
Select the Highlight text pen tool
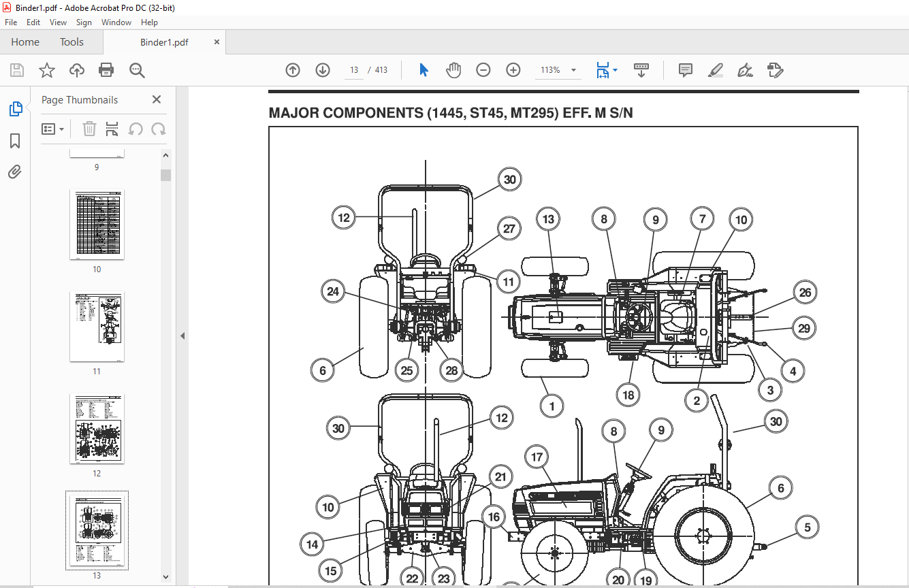[x=715, y=70]
